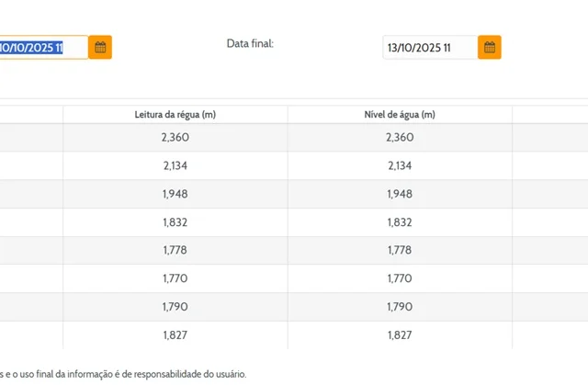Click the 1,827 cell in Leitura da régua column
The height and width of the screenshot is (385, 588).
(175, 335)
